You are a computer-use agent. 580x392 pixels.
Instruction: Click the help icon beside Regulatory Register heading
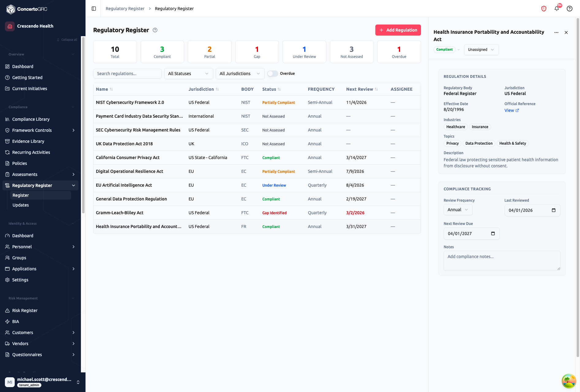155,30
